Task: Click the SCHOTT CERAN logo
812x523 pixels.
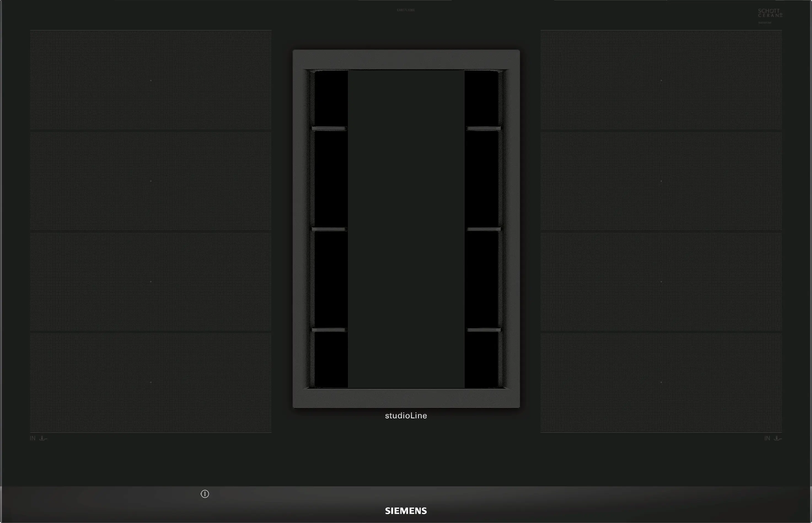Action: point(770,14)
